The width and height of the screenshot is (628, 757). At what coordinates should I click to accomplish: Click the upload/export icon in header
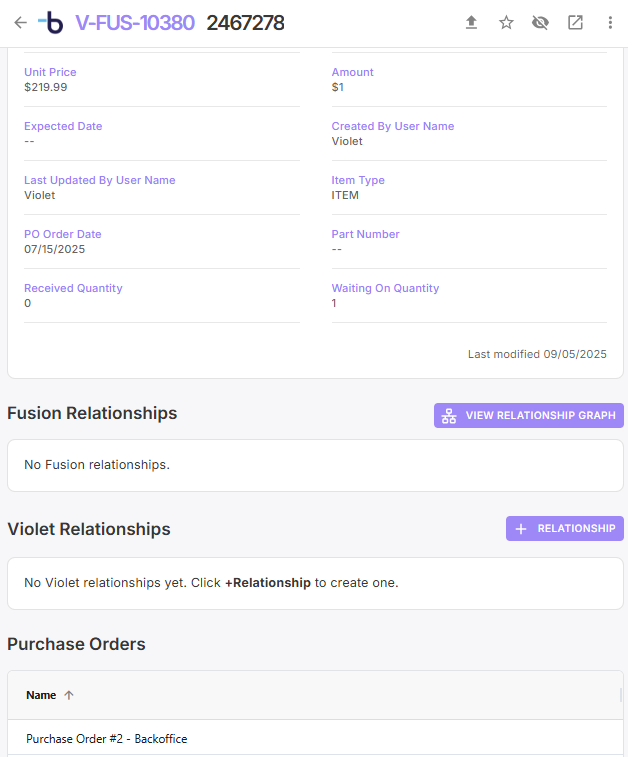click(471, 23)
